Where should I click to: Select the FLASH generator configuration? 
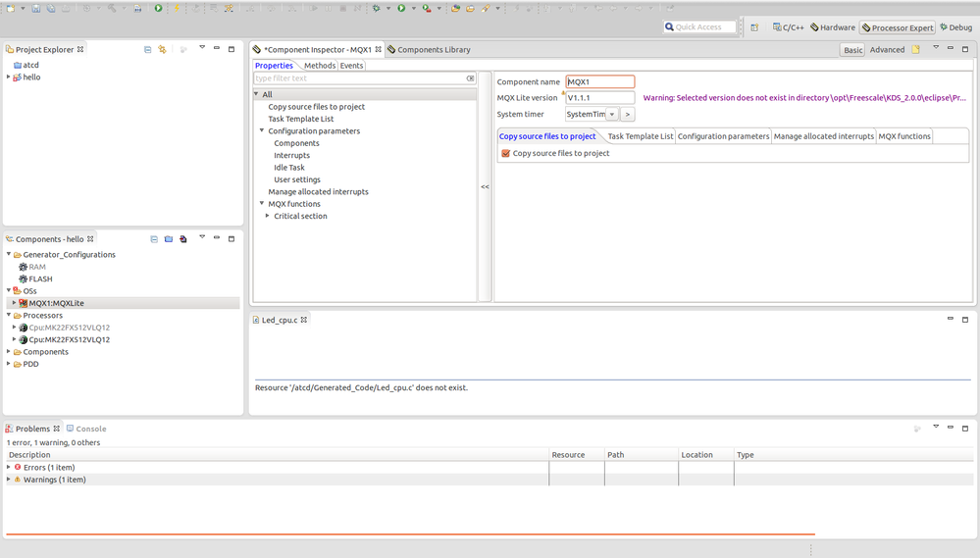35,279
